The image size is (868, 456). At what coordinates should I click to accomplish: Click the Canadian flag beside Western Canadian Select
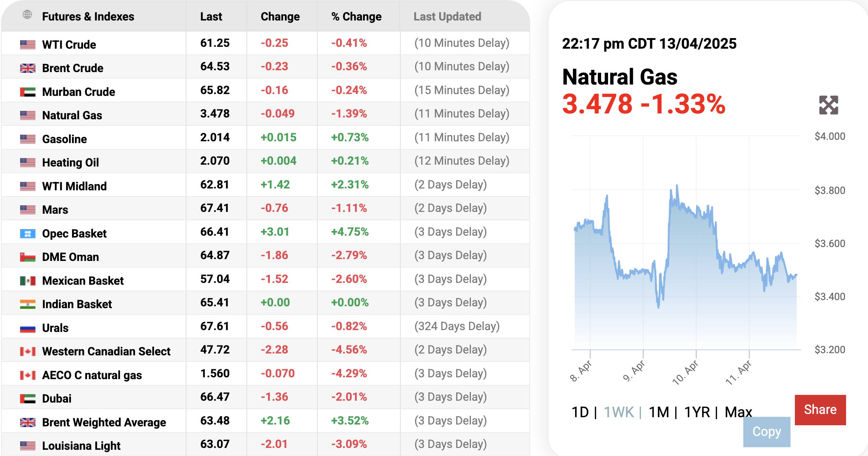coord(28,351)
